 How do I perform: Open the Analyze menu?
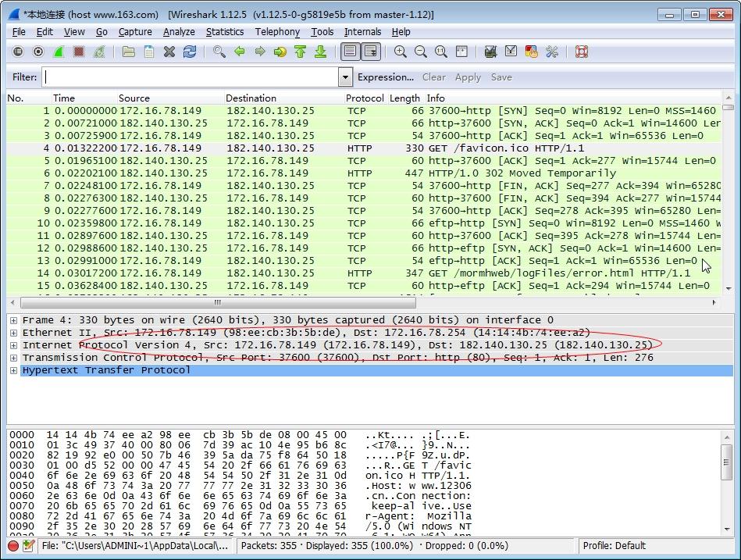click(x=179, y=32)
